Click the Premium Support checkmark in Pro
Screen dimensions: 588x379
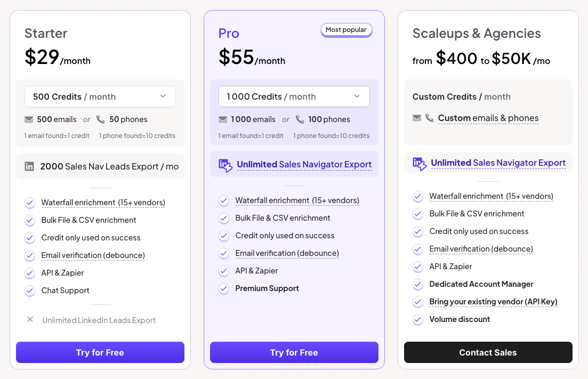(x=224, y=288)
